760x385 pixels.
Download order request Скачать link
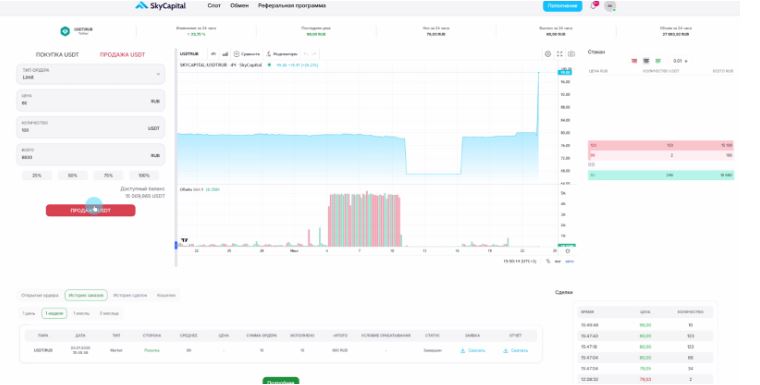tap(473, 351)
